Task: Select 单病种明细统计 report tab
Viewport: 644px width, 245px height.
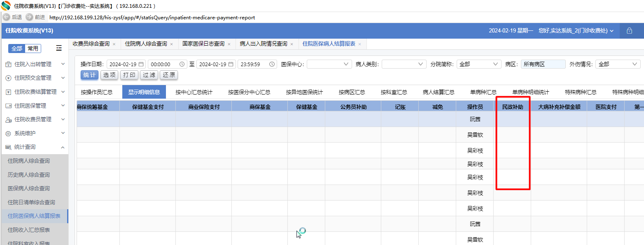Action: [531, 92]
